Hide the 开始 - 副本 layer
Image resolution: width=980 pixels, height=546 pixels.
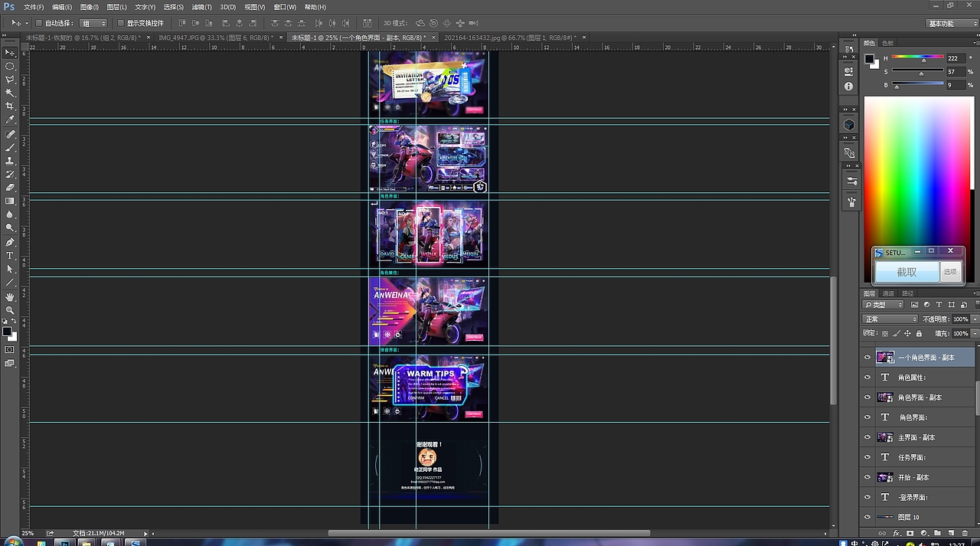[x=867, y=477]
